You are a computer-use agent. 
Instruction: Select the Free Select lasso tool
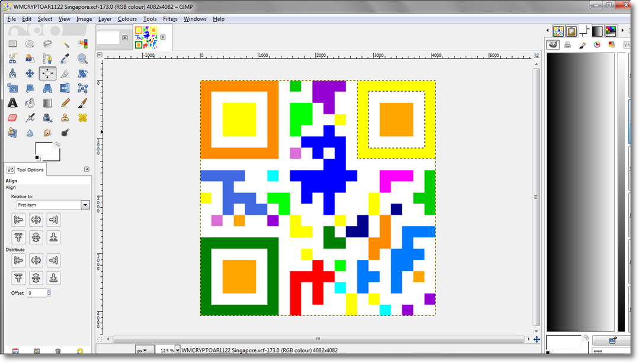click(47, 44)
